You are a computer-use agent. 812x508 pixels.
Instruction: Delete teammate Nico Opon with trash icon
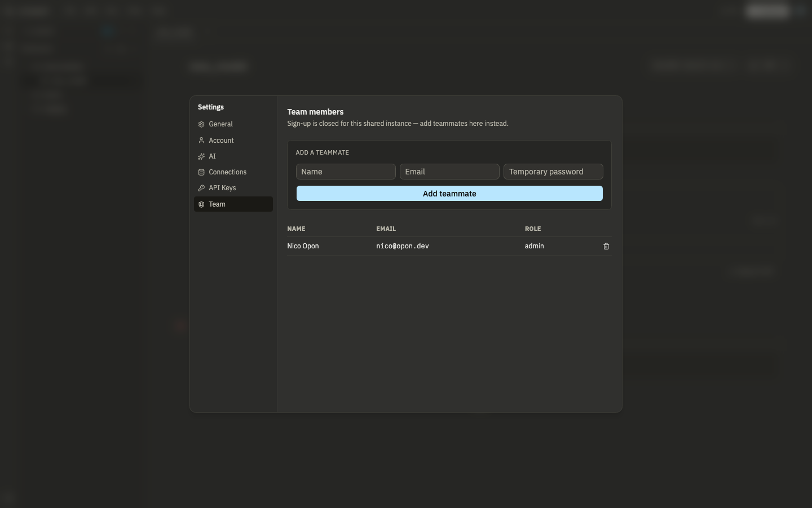click(606, 246)
